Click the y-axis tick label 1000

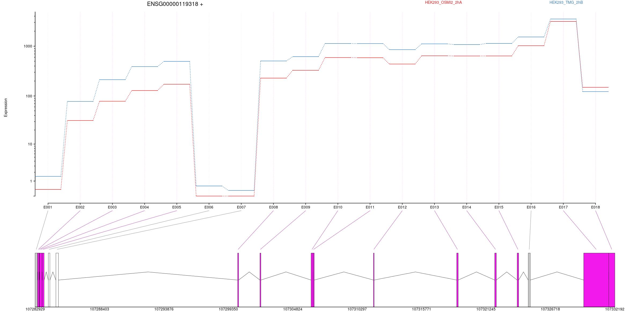(28, 46)
